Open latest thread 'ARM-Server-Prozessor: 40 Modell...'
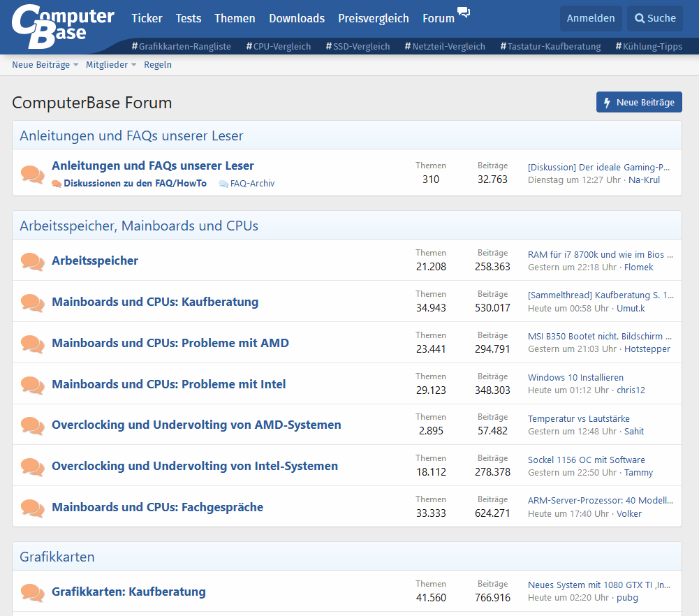 point(601,500)
